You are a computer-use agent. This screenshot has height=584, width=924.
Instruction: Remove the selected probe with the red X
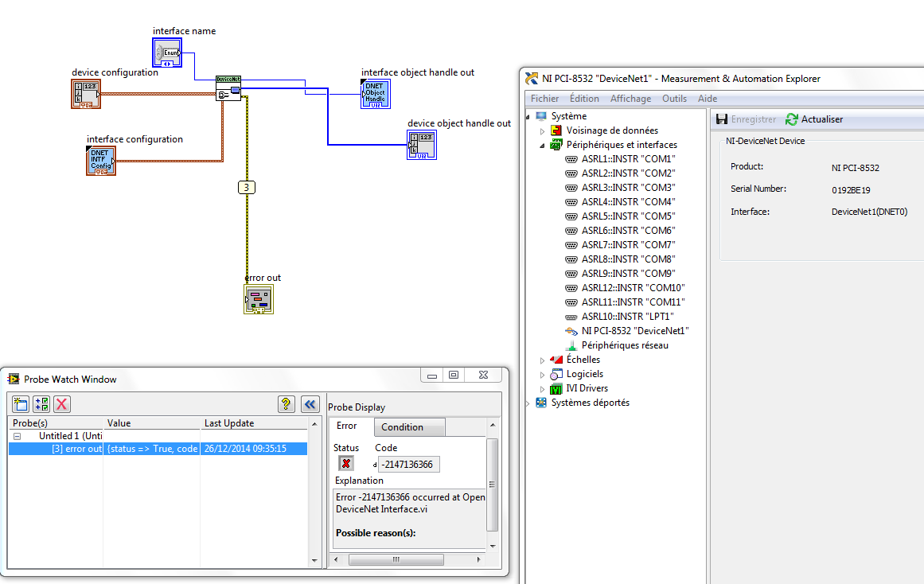[x=62, y=404]
